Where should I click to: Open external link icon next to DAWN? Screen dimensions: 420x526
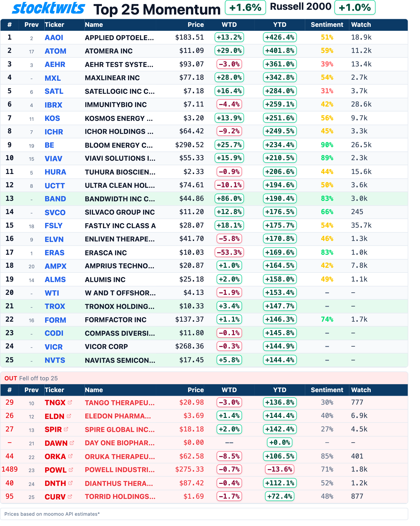click(72, 443)
